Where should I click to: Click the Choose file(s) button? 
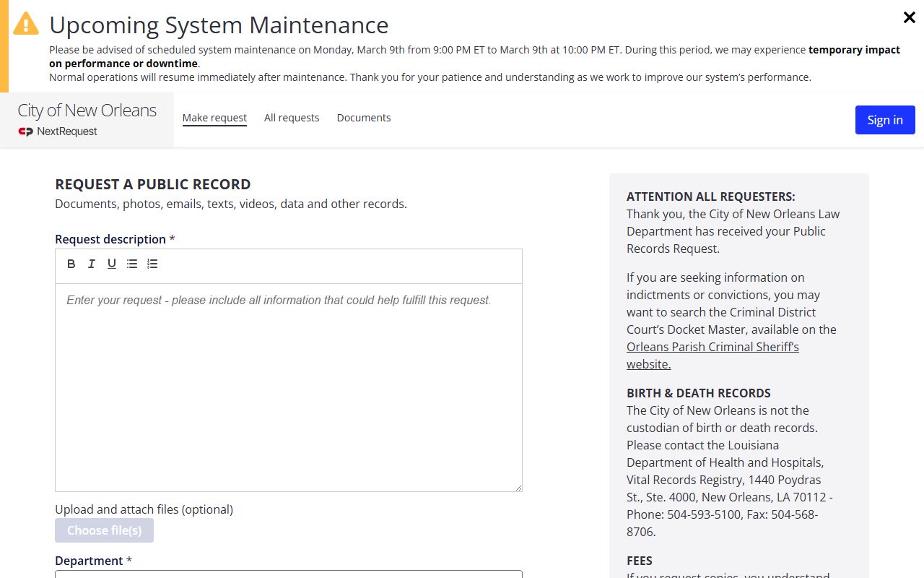pyautogui.click(x=104, y=530)
